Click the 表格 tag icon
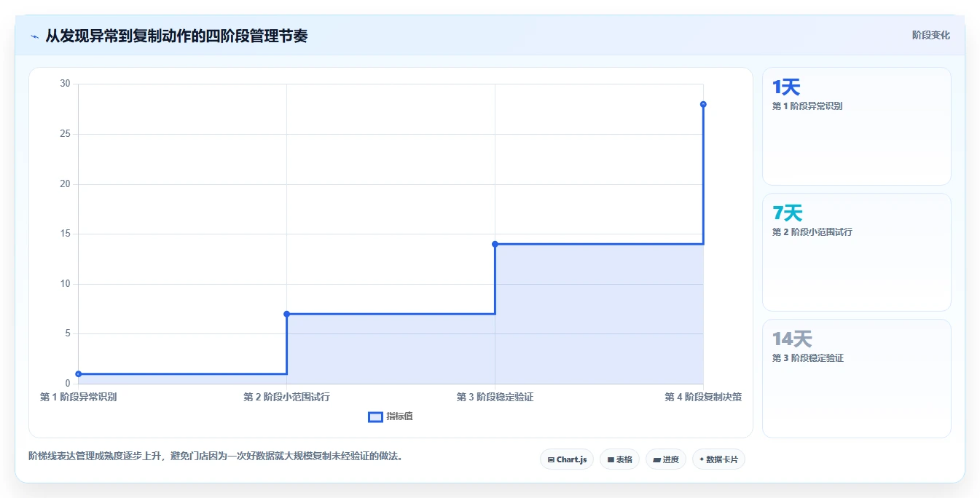Screen dimensions: 980x498 click(611, 459)
